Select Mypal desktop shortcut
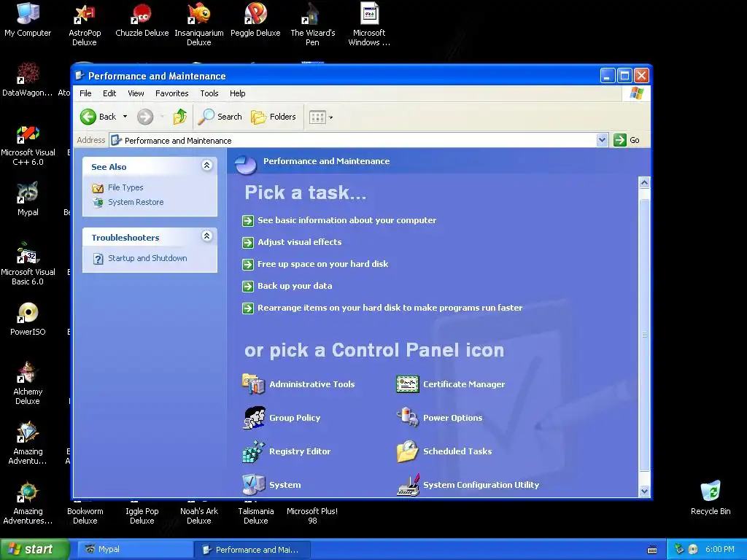 (28, 198)
